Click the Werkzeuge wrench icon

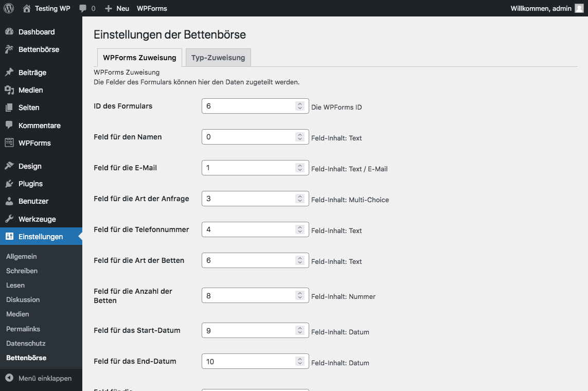point(9,219)
